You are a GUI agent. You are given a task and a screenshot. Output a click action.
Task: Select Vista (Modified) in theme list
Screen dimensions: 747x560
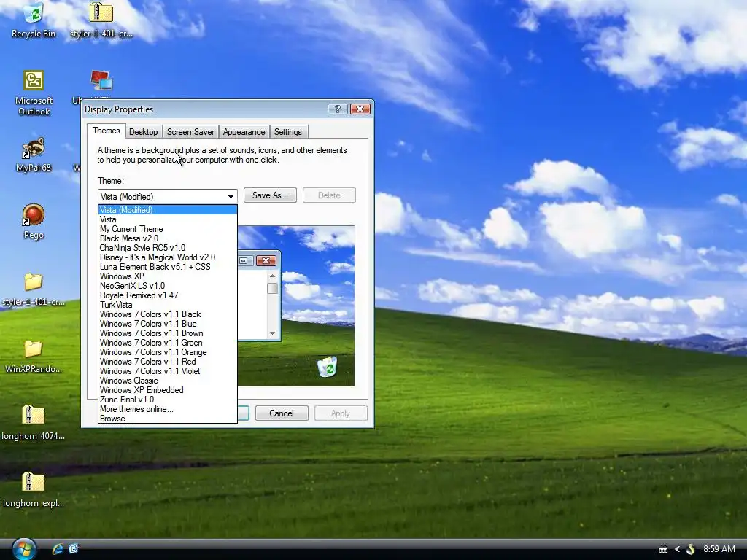tap(168, 210)
